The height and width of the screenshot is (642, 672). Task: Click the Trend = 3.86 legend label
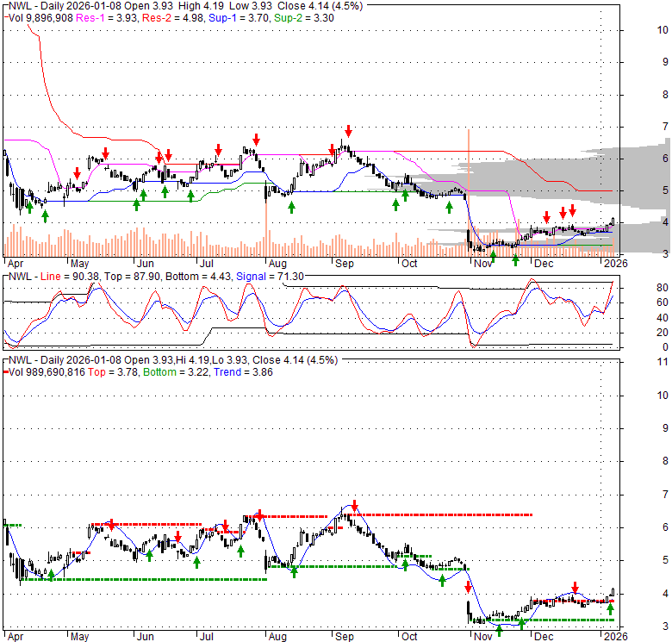click(243, 372)
